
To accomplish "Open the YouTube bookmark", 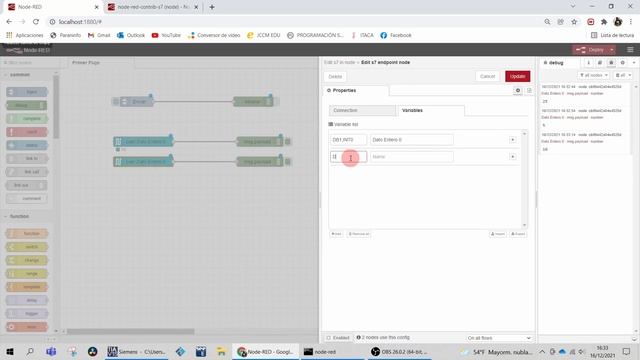I will 166,36.
